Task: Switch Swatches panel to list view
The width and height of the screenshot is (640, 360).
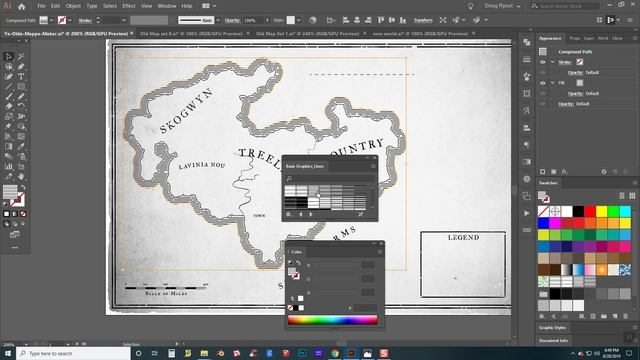Action: click(x=622, y=196)
